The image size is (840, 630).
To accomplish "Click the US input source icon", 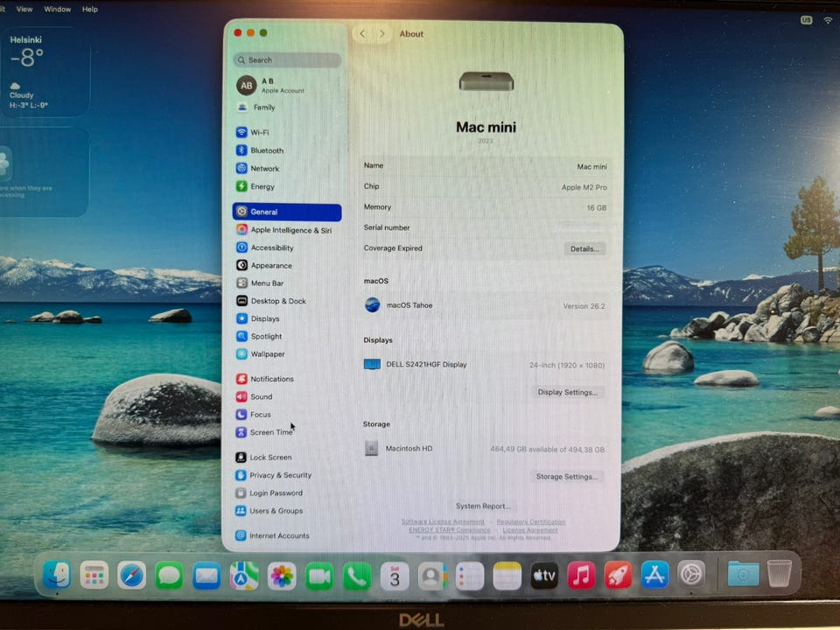I will [x=806, y=20].
